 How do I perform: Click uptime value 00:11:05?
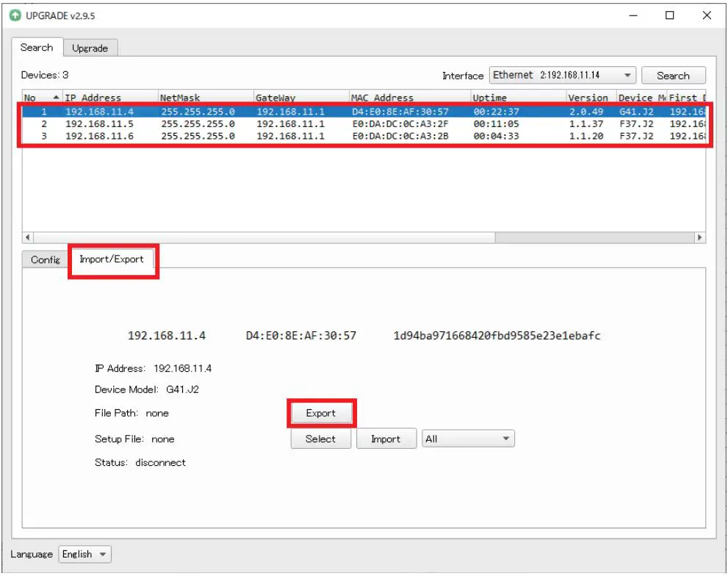(x=496, y=124)
